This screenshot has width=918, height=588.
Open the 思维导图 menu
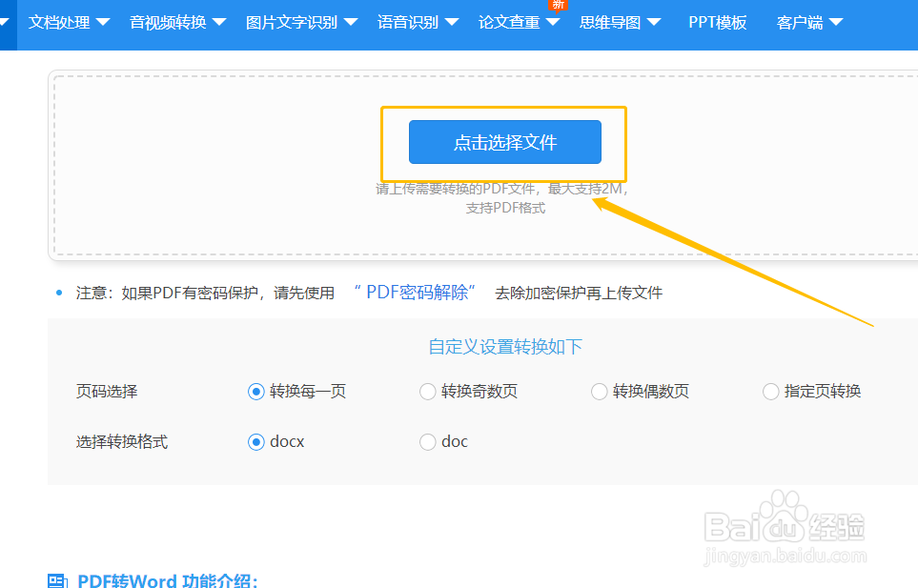(x=610, y=22)
